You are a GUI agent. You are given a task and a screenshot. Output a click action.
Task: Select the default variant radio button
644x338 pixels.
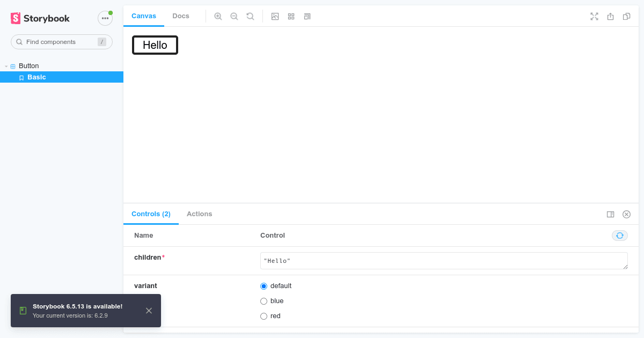pyautogui.click(x=264, y=286)
